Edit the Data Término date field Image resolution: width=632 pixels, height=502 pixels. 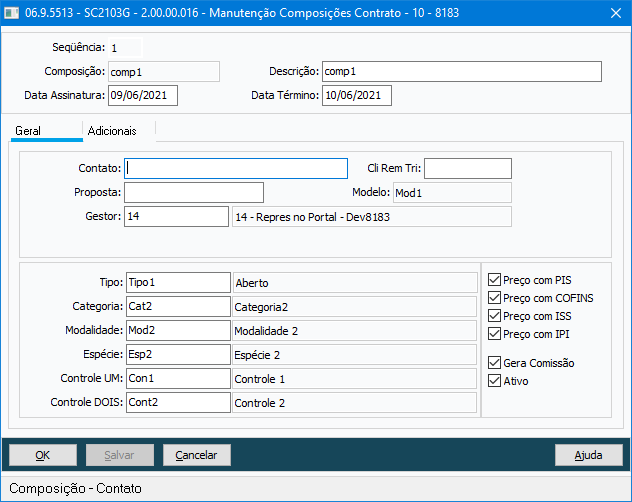[357, 96]
